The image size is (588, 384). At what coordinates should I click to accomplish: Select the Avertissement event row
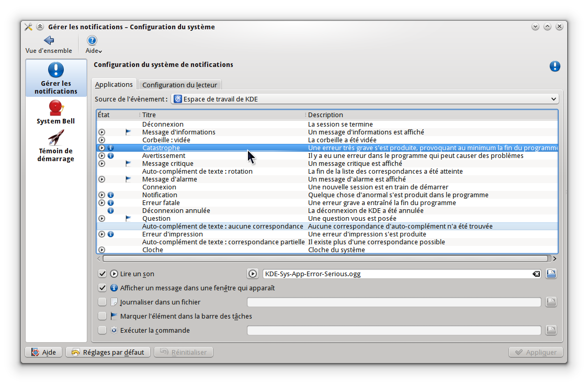point(327,155)
